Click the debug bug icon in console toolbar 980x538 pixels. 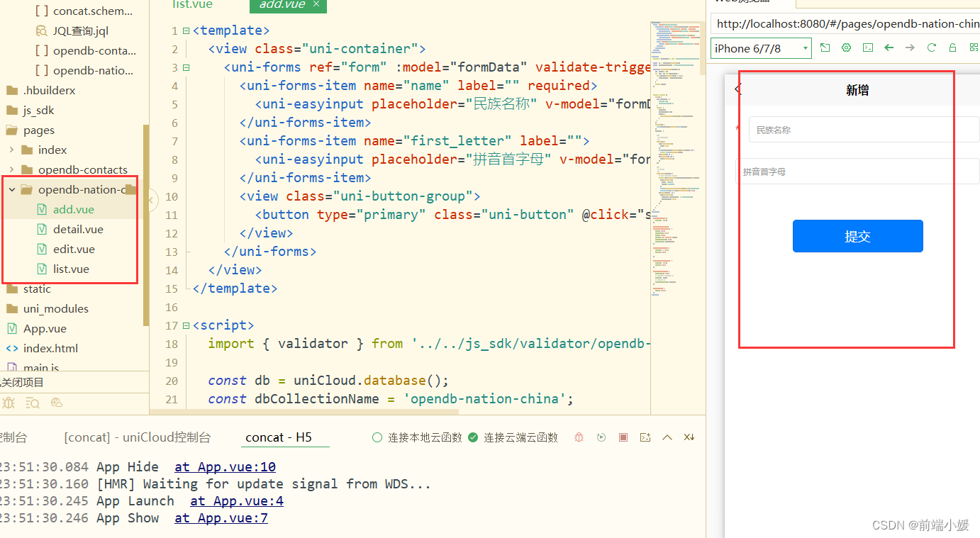pos(579,437)
